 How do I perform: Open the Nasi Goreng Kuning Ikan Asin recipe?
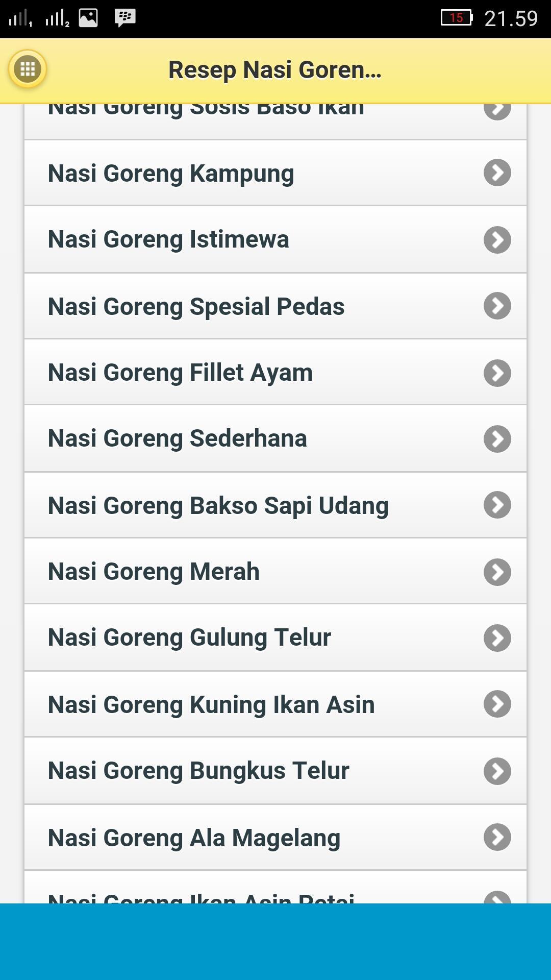coord(211,704)
